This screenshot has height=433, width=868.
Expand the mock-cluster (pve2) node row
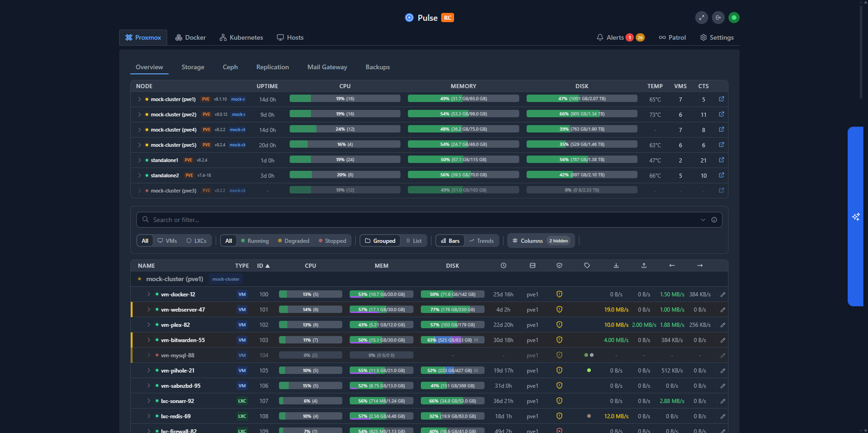[139, 114]
